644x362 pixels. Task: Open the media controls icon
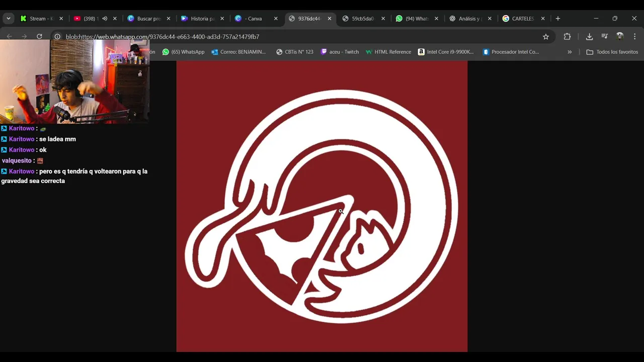(605, 37)
